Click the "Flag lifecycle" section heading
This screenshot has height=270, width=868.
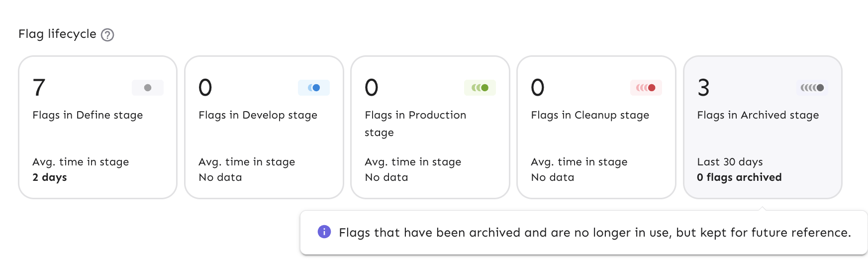click(57, 34)
